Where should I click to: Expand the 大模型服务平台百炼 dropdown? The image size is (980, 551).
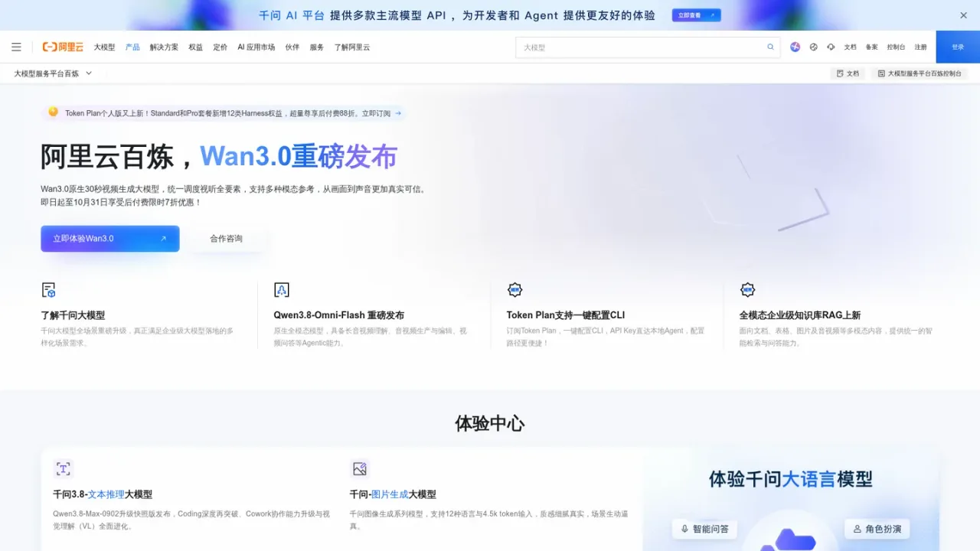tap(53, 73)
